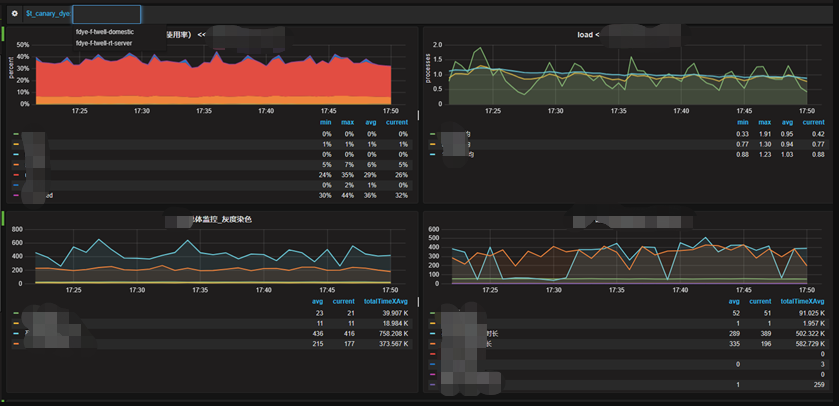839x406 pixels.
Task: Sort load panel legend by max column
Action: pos(764,122)
